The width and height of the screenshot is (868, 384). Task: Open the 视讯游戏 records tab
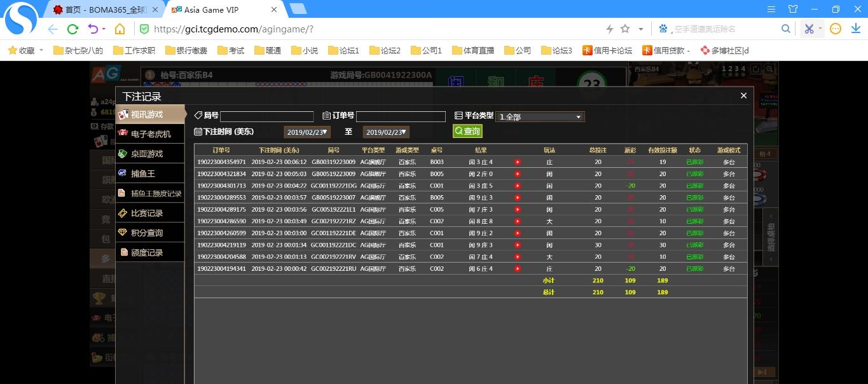pyautogui.click(x=150, y=114)
